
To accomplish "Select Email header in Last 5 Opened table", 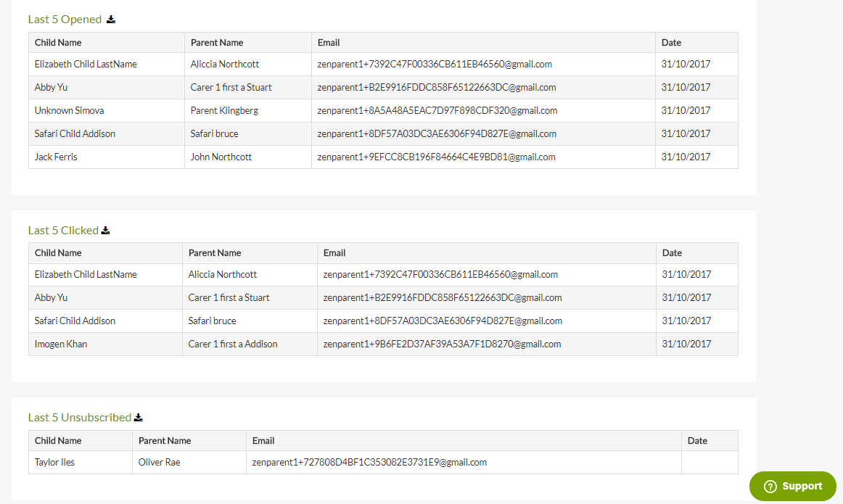I will click(x=329, y=43).
